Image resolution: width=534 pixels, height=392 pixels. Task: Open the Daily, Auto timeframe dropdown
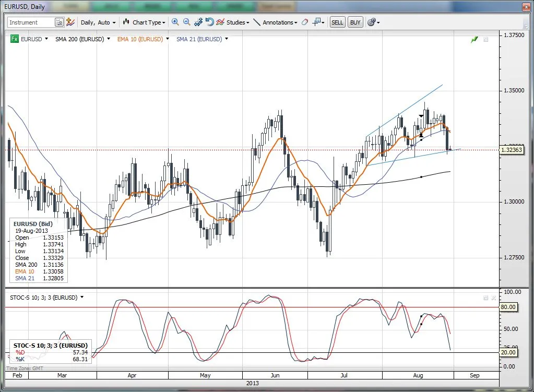point(97,22)
